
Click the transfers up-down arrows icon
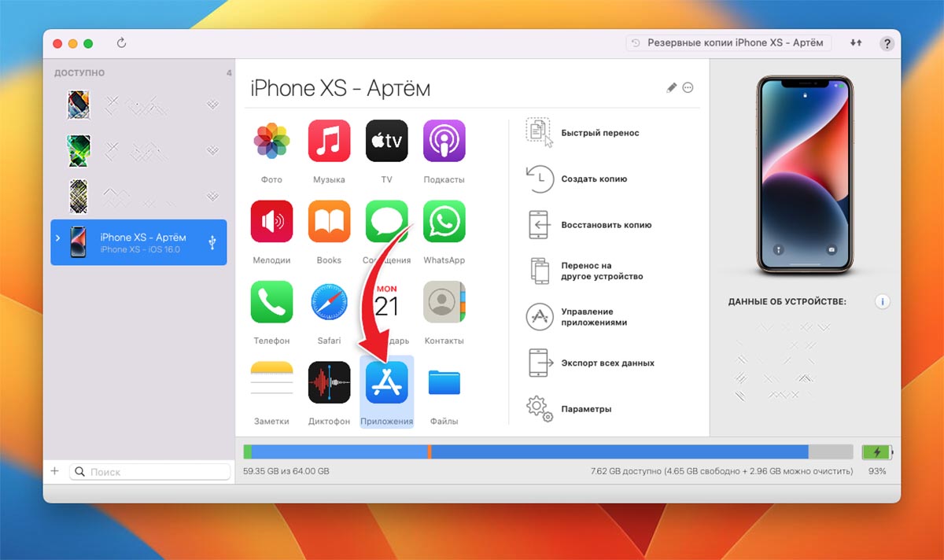[856, 42]
